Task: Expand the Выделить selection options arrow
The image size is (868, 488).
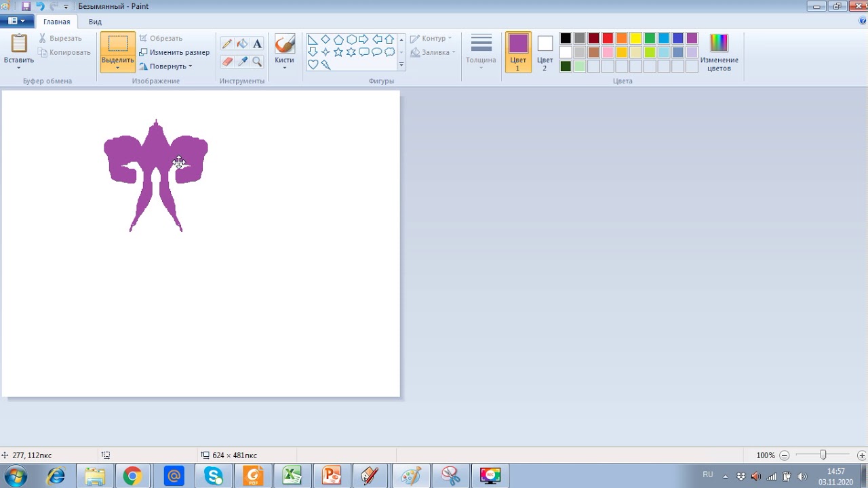Action: pos(118,67)
